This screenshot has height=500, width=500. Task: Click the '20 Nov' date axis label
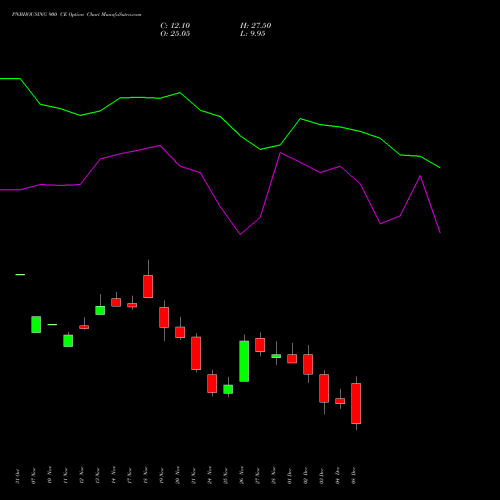click(178, 476)
